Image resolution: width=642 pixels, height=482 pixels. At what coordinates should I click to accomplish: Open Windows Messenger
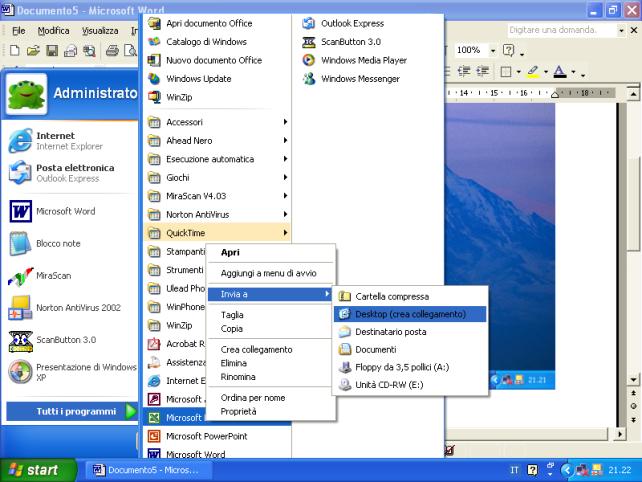[x=368, y=79]
